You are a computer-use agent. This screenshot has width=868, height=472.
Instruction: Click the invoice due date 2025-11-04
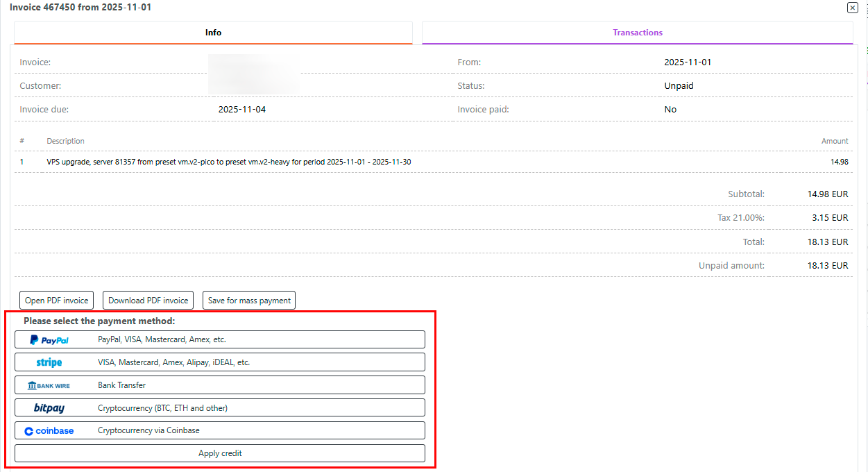click(241, 110)
